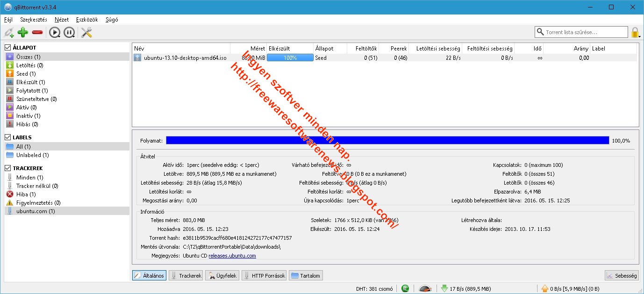The height and width of the screenshot is (294, 644).
Task: Open resume button dropdown arrow
Action: [59, 36]
